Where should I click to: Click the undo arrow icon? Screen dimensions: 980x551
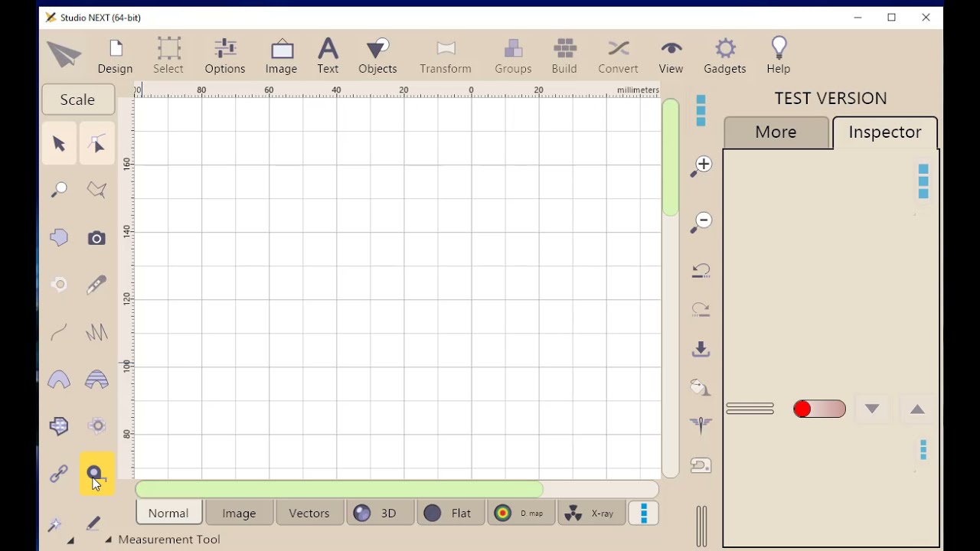[x=701, y=271]
